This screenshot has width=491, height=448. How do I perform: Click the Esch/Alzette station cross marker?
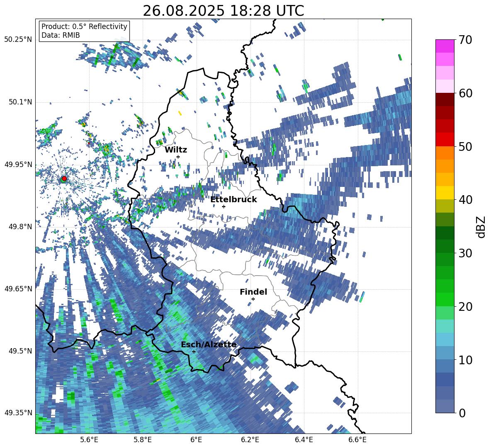(x=194, y=351)
